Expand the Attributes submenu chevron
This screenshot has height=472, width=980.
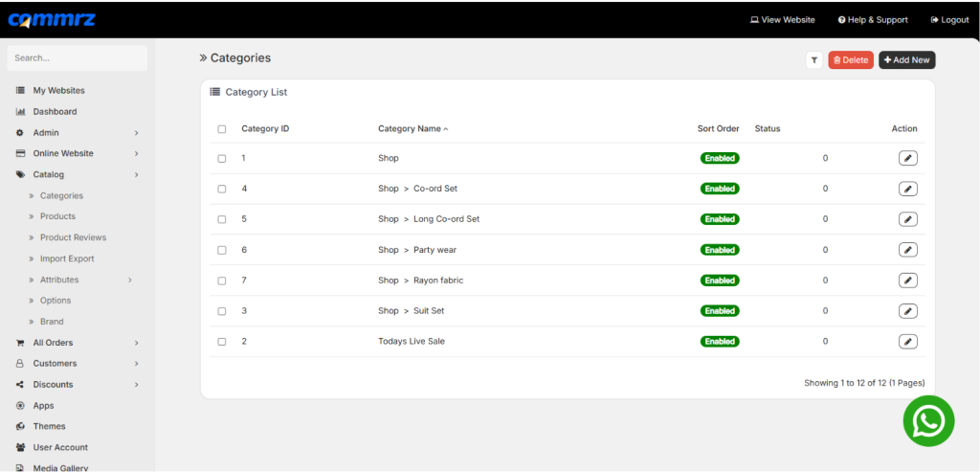130,281
